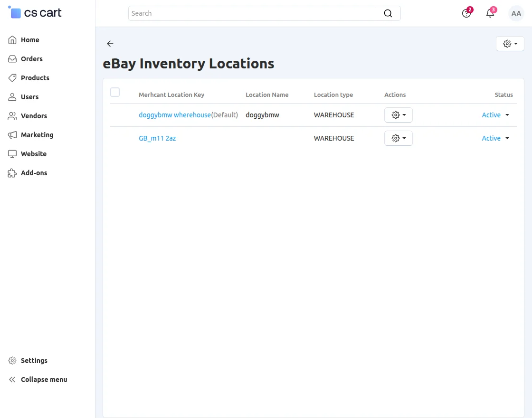
Task: Open Add-ons in the sidebar
Action: (34, 173)
